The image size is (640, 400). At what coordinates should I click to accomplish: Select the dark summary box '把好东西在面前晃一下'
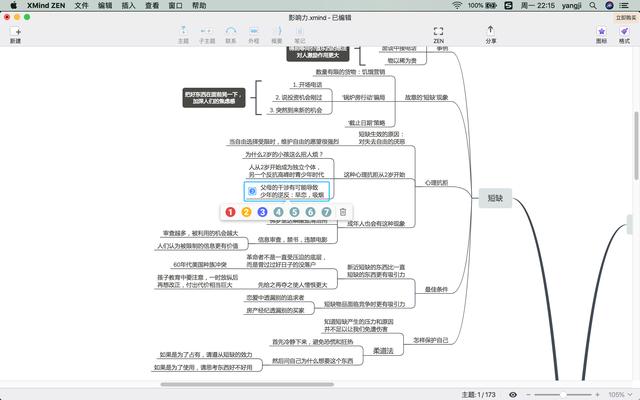click(x=214, y=98)
